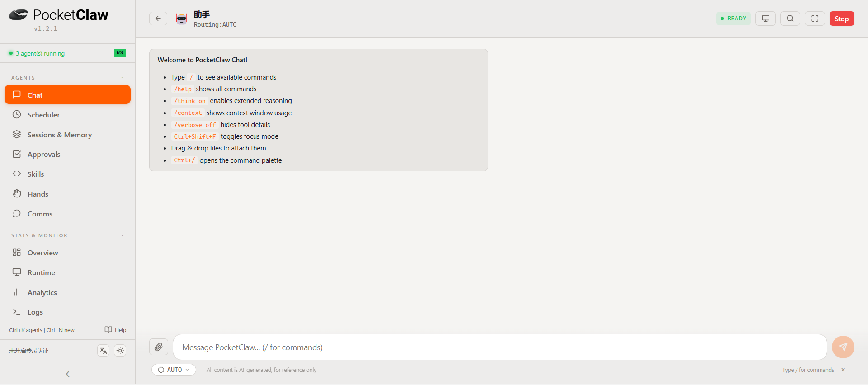The width and height of the screenshot is (868, 385).
Task: Collapse the sidebar with the chevron
Action: click(x=68, y=374)
